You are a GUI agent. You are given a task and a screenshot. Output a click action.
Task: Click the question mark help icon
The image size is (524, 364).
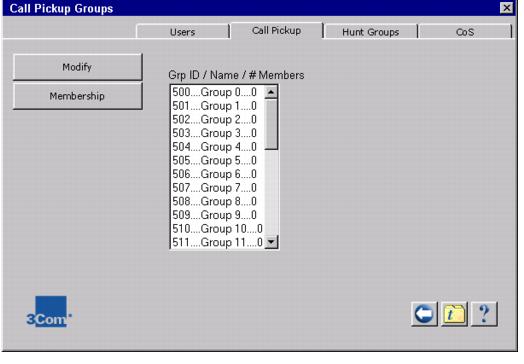coord(484,314)
